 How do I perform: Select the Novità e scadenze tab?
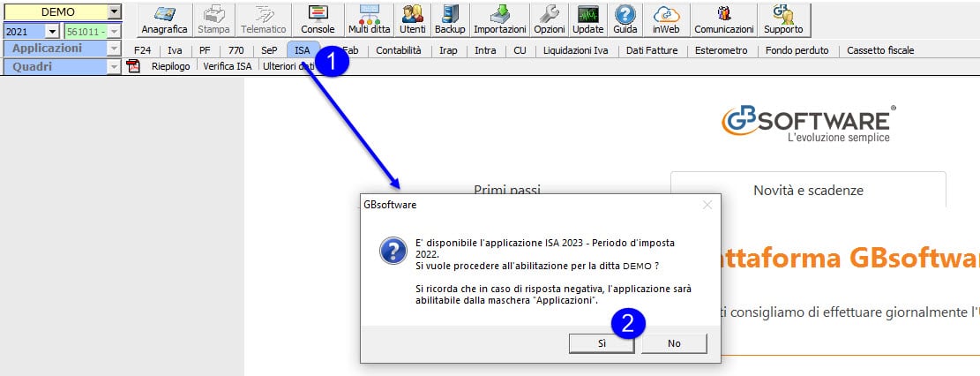(807, 190)
